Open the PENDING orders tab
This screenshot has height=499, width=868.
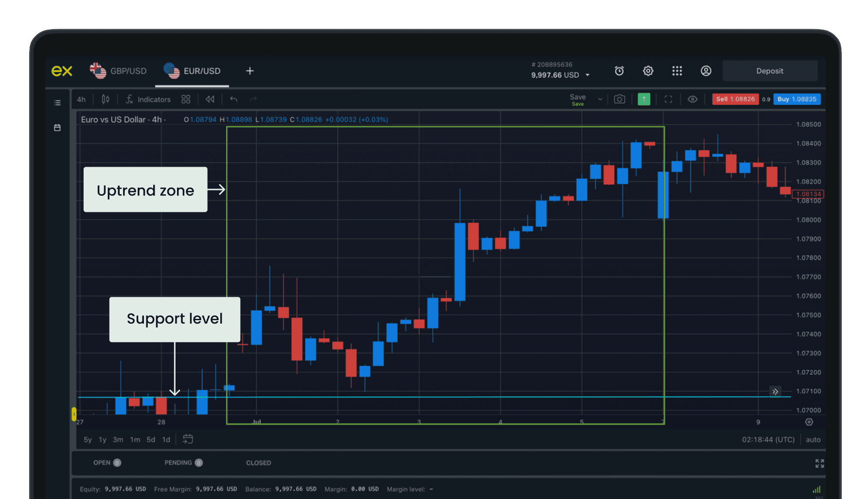178,463
